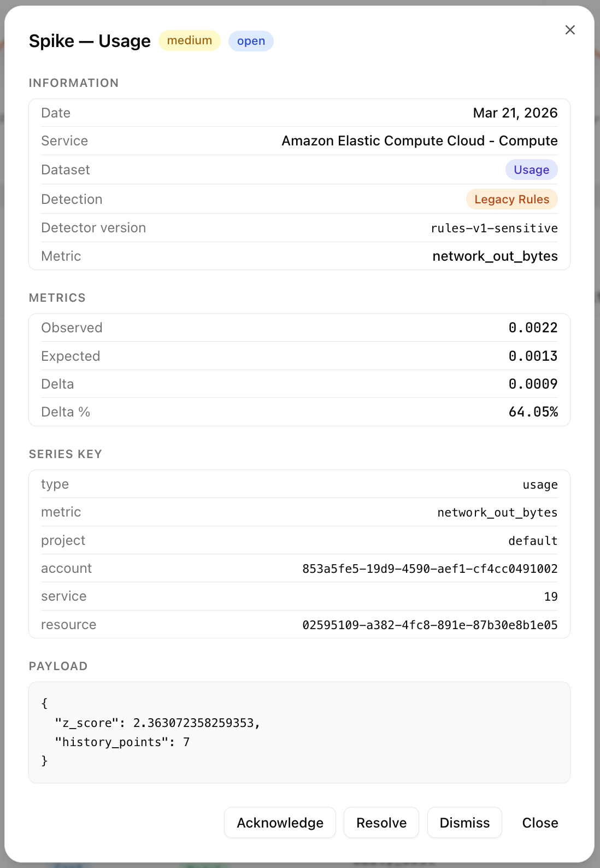
Task: Click the Acknowledge button
Action: 280,823
